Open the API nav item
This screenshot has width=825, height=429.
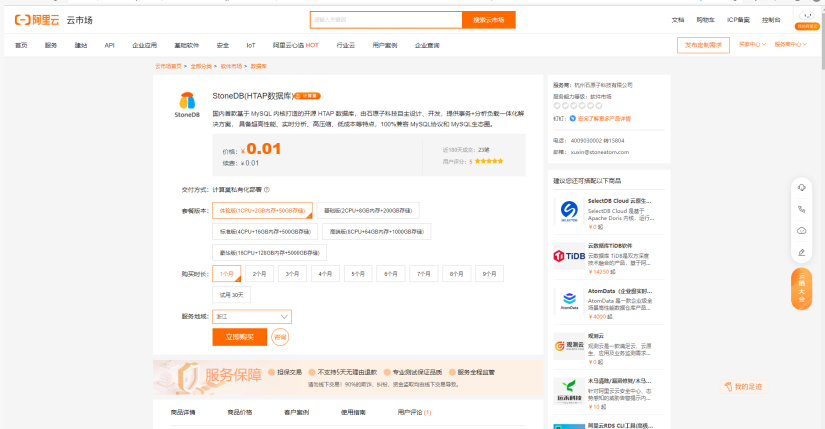pyautogui.click(x=109, y=45)
